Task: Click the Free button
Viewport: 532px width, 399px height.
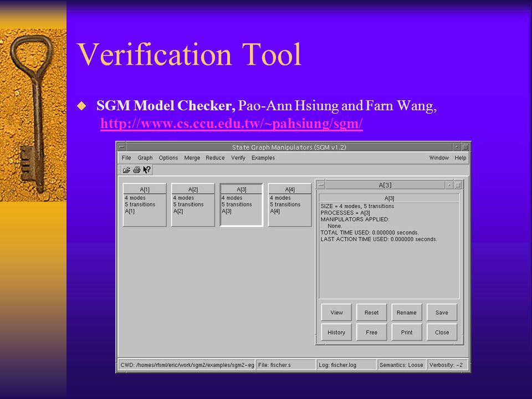Action: point(371,332)
